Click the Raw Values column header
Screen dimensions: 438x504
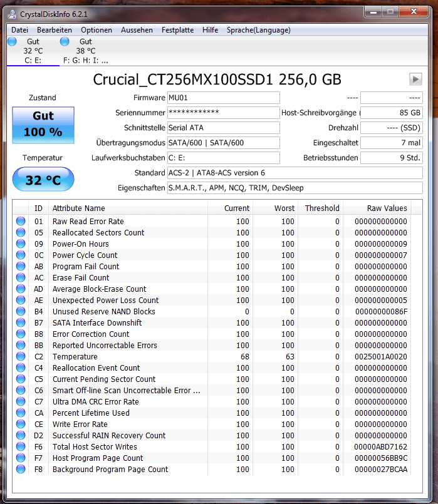coord(377,208)
